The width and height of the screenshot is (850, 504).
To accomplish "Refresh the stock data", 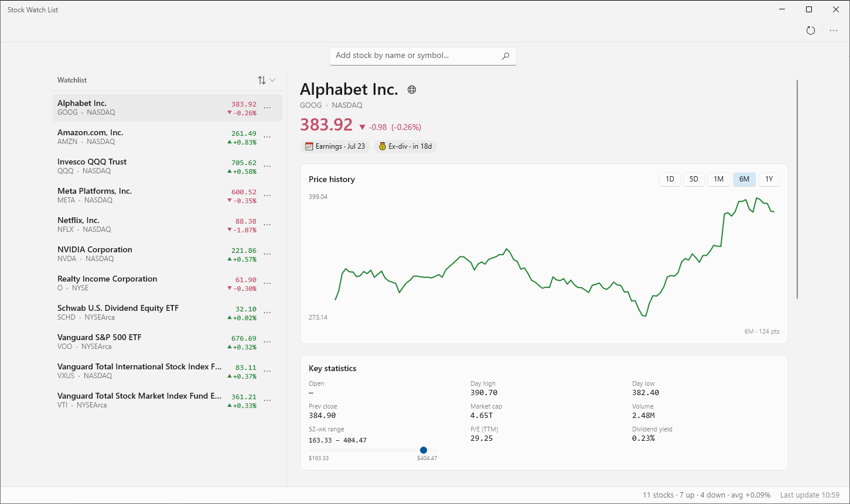I will (811, 30).
